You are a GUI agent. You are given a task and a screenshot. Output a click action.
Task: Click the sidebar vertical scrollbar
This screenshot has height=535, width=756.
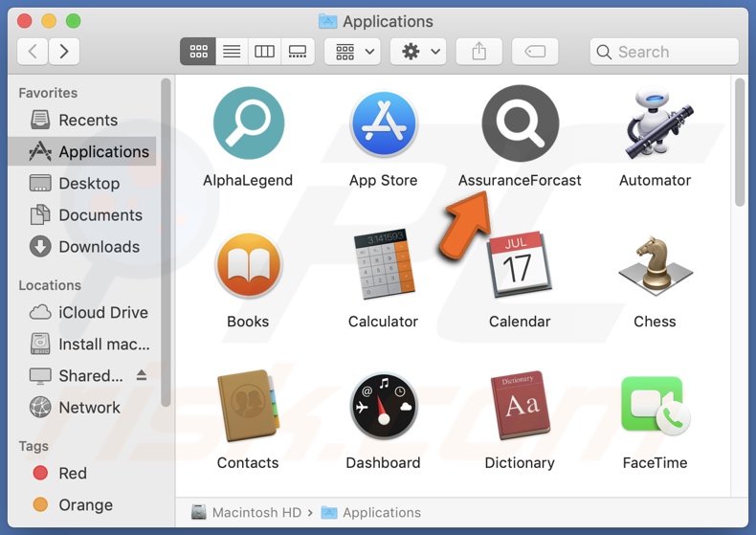(166, 242)
